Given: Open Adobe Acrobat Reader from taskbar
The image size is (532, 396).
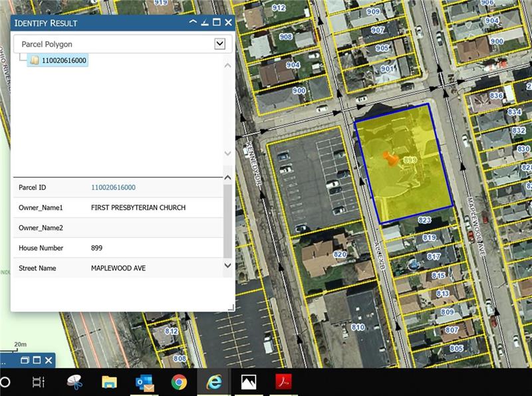Looking at the screenshot, I should [x=284, y=382].
